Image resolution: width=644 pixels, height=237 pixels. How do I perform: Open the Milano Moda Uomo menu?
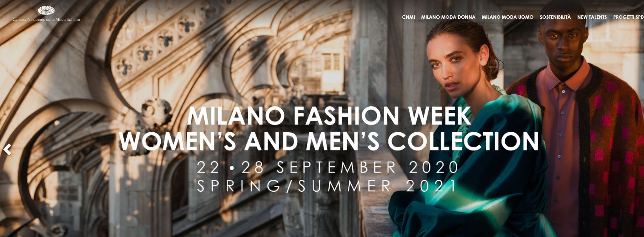pyautogui.click(x=507, y=17)
